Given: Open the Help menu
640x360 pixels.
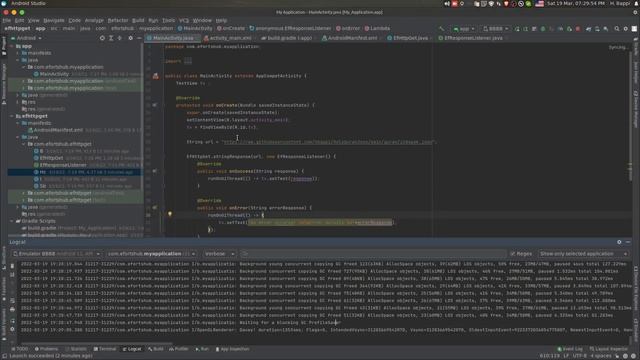Looking at the screenshot, I should pyautogui.click(x=221, y=20).
